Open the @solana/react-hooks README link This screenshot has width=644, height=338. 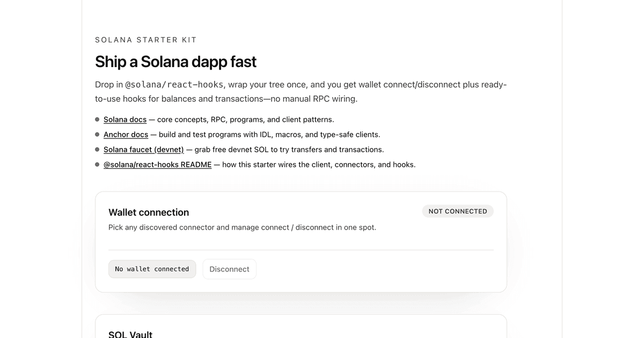tap(157, 164)
